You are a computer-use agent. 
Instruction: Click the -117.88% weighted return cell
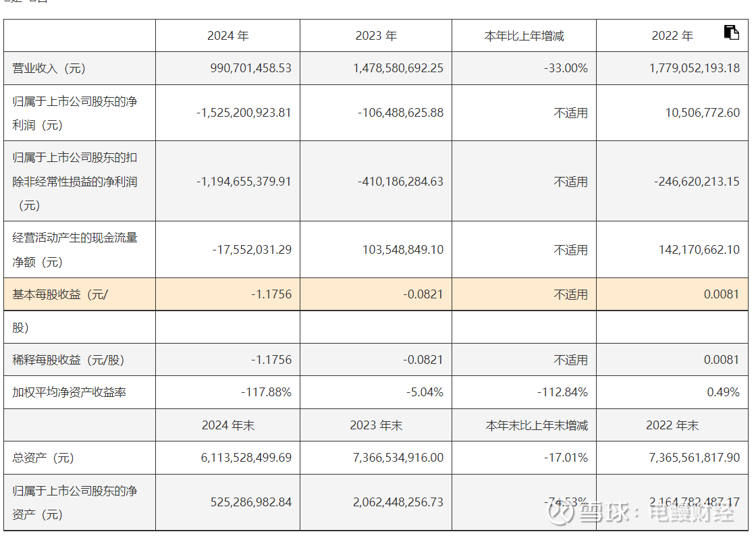[266, 392]
